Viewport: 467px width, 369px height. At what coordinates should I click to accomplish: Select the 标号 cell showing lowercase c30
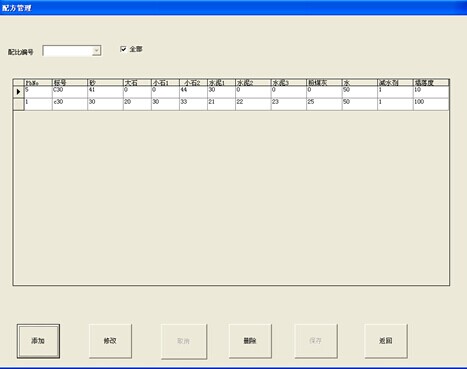click(x=70, y=104)
